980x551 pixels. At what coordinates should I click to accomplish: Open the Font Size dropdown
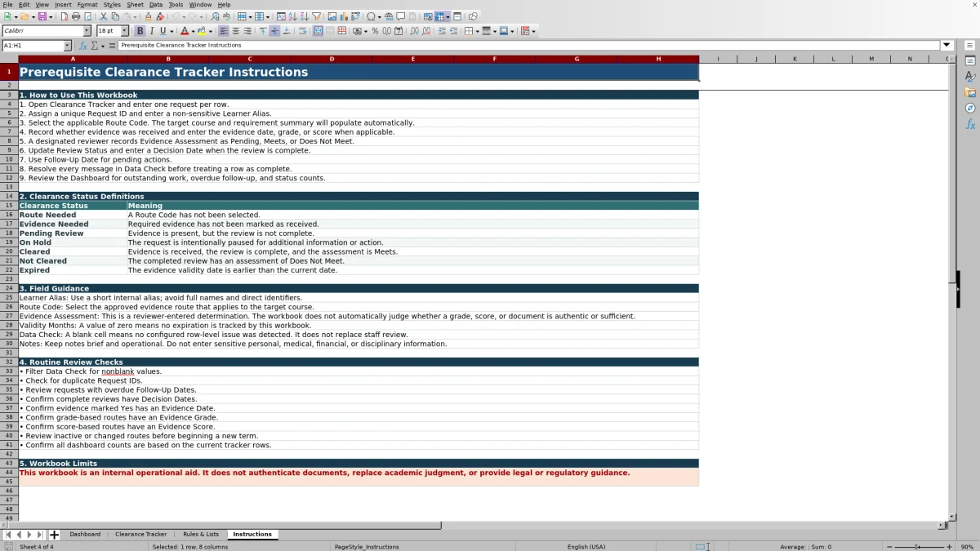click(x=124, y=31)
